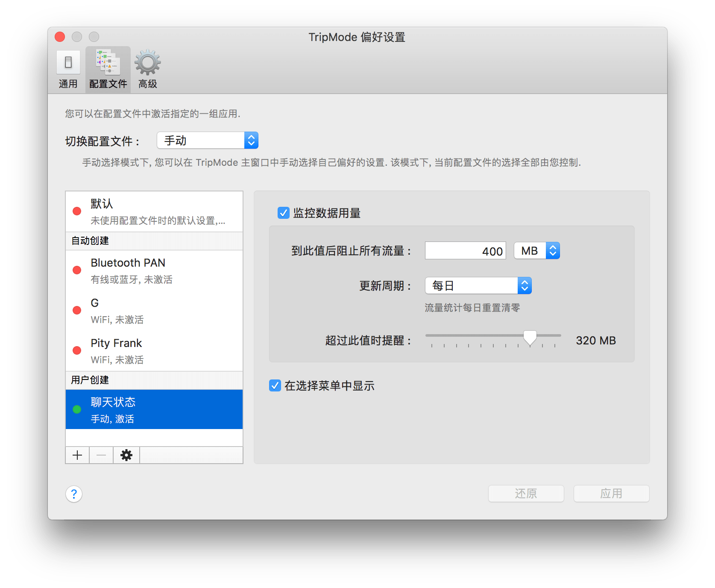Click the 流量统计每日重置清零 hint text
715x588 pixels.
click(472, 308)
